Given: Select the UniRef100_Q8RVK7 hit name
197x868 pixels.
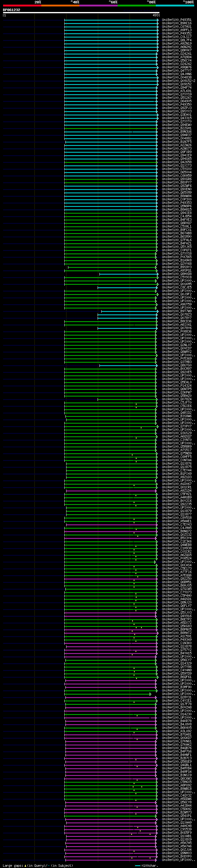Looking at the screenshot, I should tap(176, 50).
